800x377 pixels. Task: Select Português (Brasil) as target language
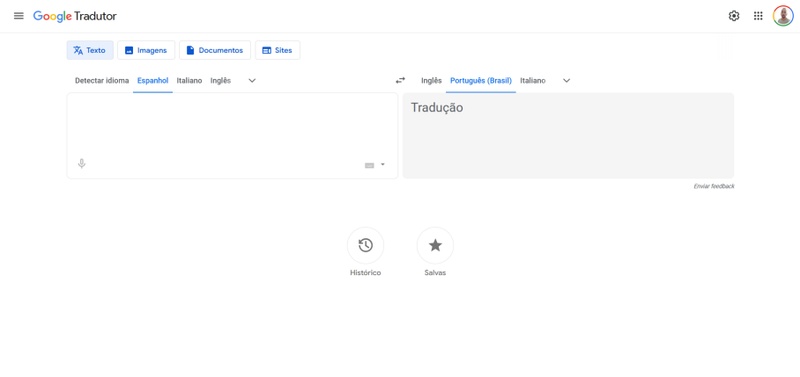[x=481, y=81]
